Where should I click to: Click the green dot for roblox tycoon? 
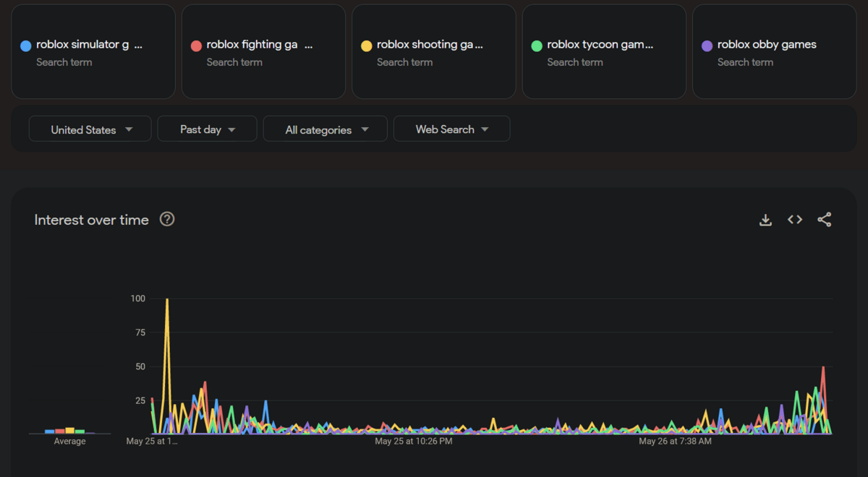pos(537,46)
